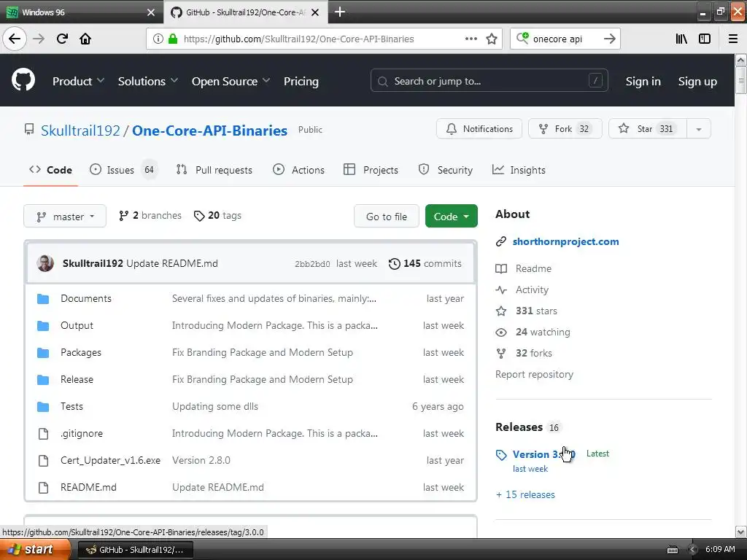Click the GitHub Octocat logo

pos(23,79)
